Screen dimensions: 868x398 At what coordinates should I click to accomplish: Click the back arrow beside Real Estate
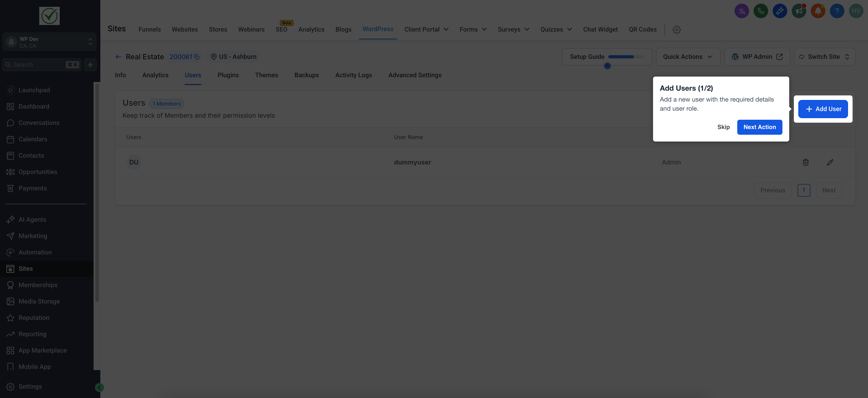pyautogui.click(x=118, y=57)
